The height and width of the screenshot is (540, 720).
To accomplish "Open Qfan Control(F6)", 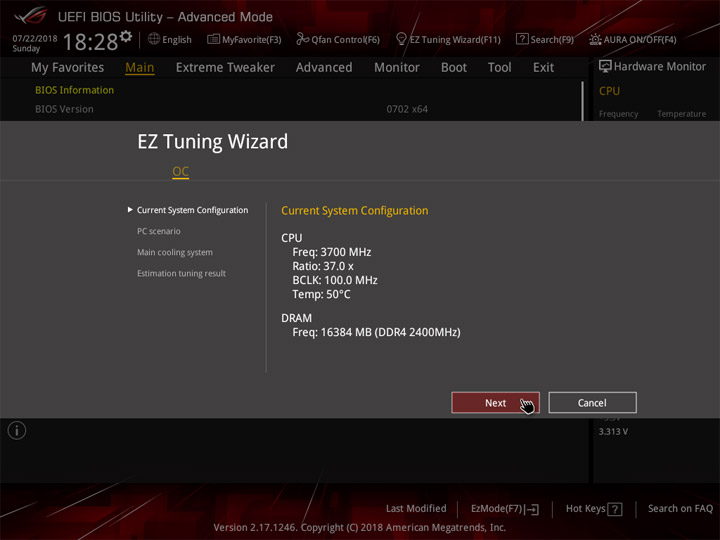I will point(345,39).
